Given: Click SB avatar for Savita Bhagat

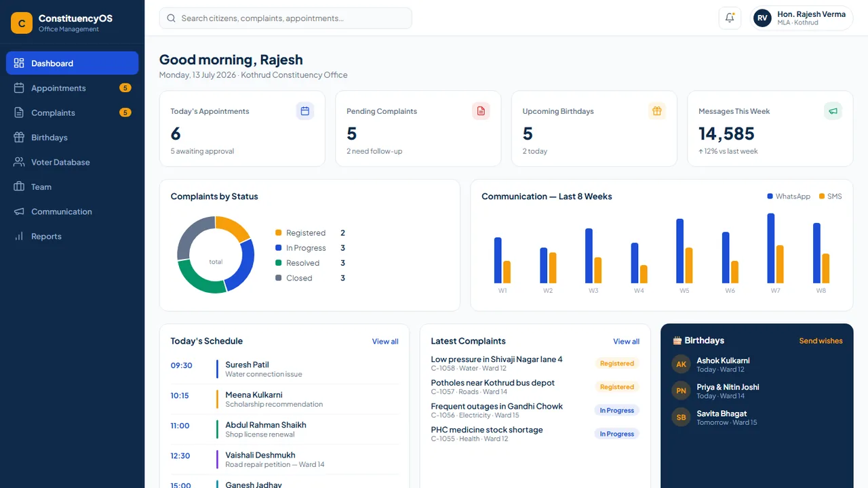Looking at the screenshot, I should tap(682, 417).
